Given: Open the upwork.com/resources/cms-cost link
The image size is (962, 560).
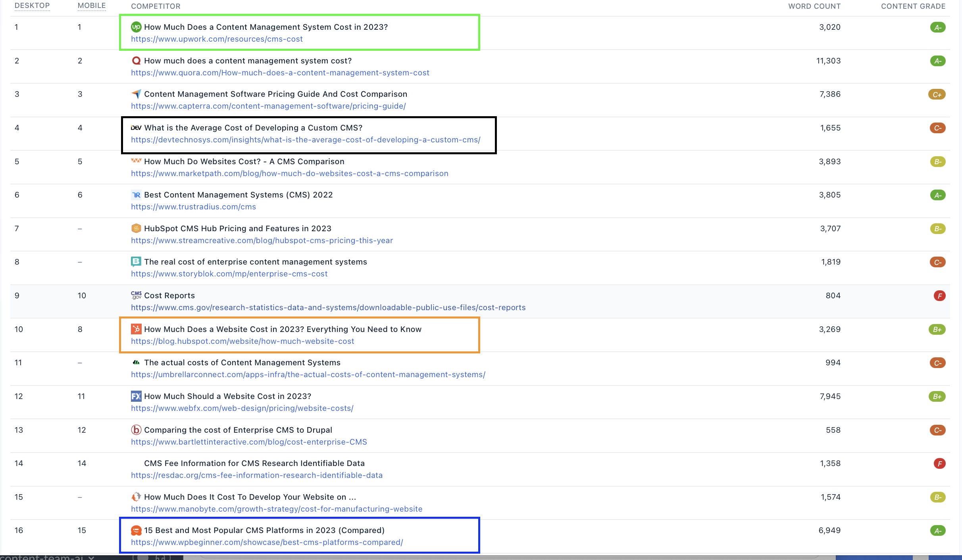Looking at the screenshot, I should click(x=217, y=39).
